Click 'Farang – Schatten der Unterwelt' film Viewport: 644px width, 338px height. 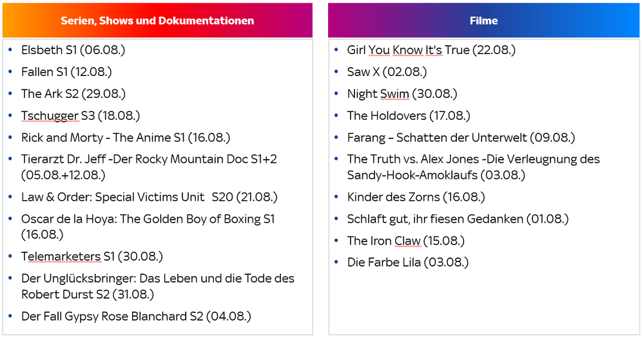461,138
